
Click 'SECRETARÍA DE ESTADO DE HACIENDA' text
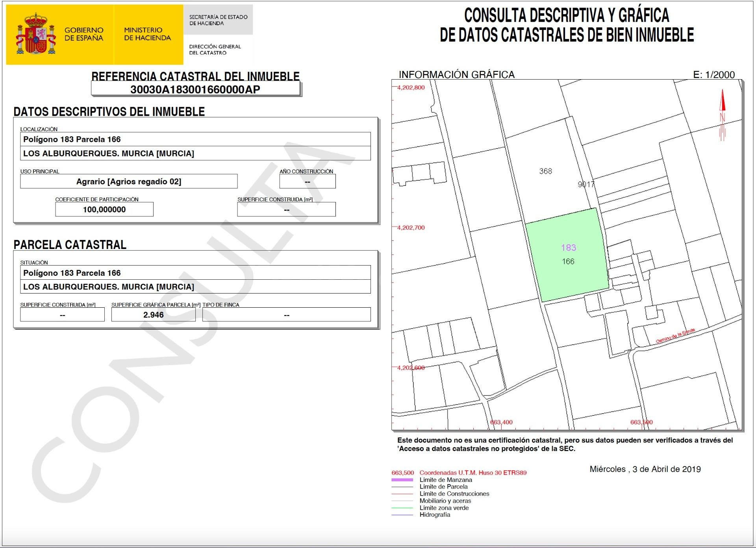(x=219, y=20)
